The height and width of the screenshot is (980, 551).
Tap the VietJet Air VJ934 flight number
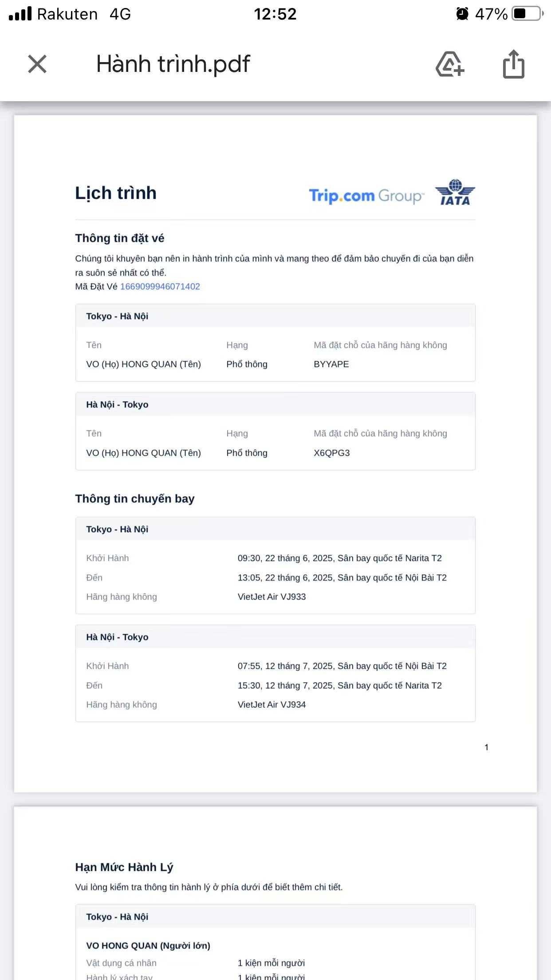click(272, 704)
